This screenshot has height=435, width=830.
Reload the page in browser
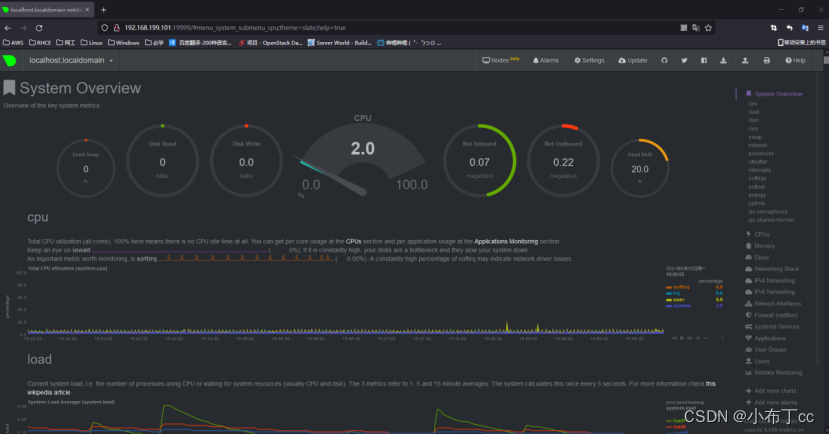click(39, 28)
